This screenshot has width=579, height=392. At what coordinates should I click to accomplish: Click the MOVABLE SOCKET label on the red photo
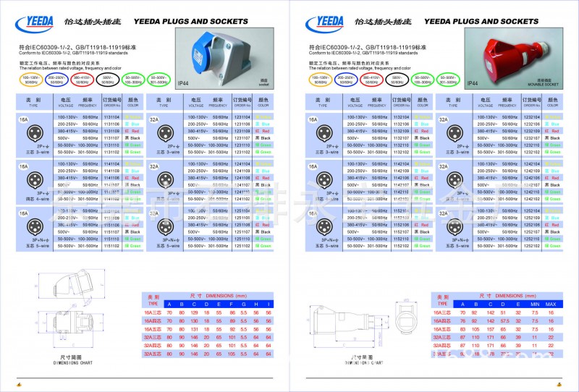(543, 85)
